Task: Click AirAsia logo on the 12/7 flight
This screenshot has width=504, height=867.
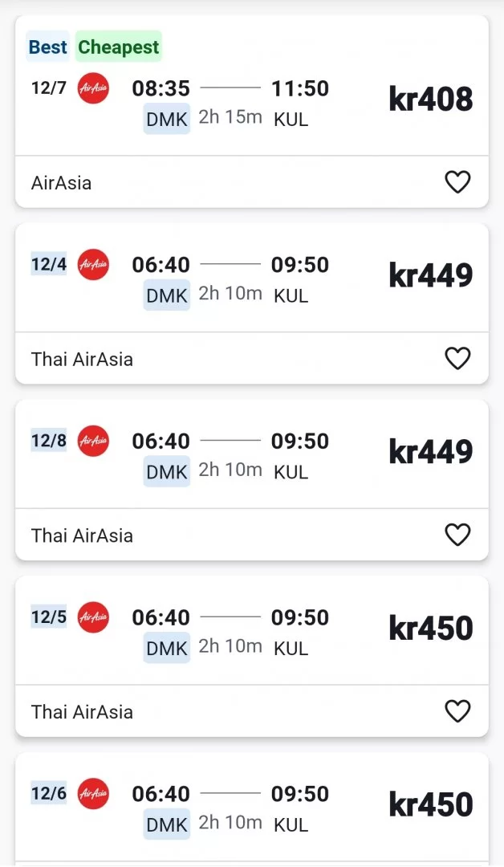Action: point(93,88)
